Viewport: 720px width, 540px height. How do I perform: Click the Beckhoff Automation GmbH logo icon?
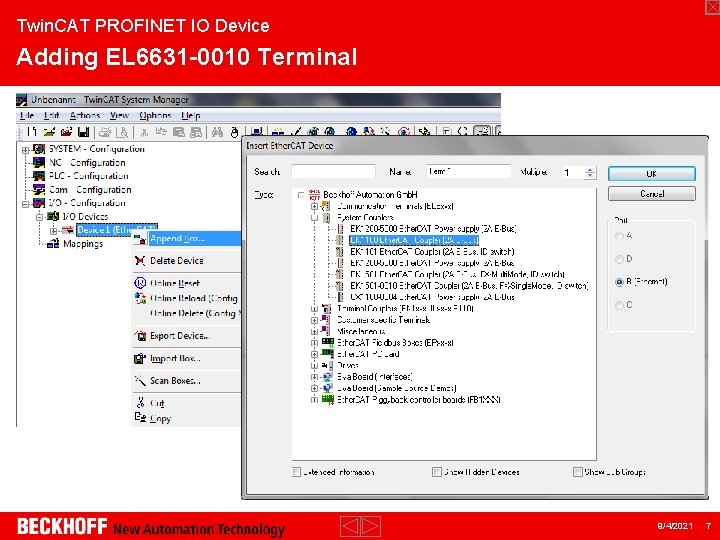315,194
